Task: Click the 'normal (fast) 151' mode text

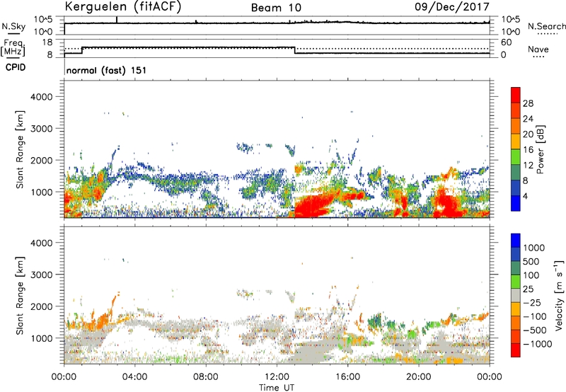Action: 107,70
